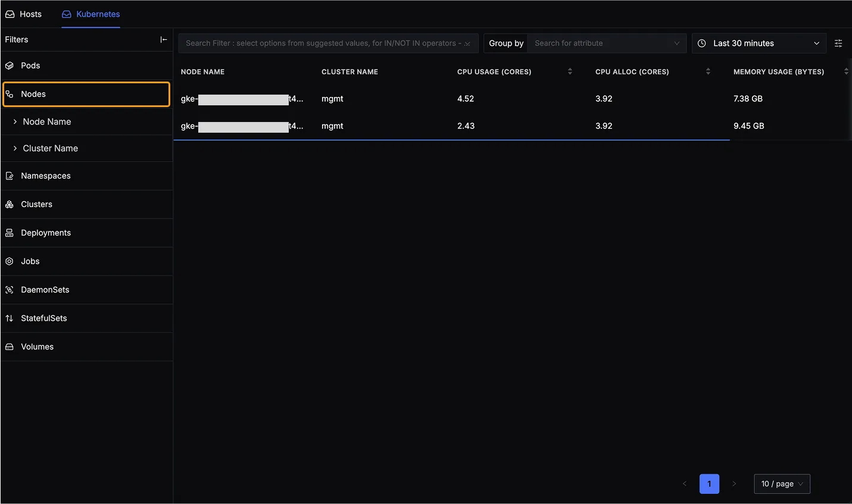852x504 pixels.
Task: Open the view options icon beside time picker
Action: click(838, 43)
